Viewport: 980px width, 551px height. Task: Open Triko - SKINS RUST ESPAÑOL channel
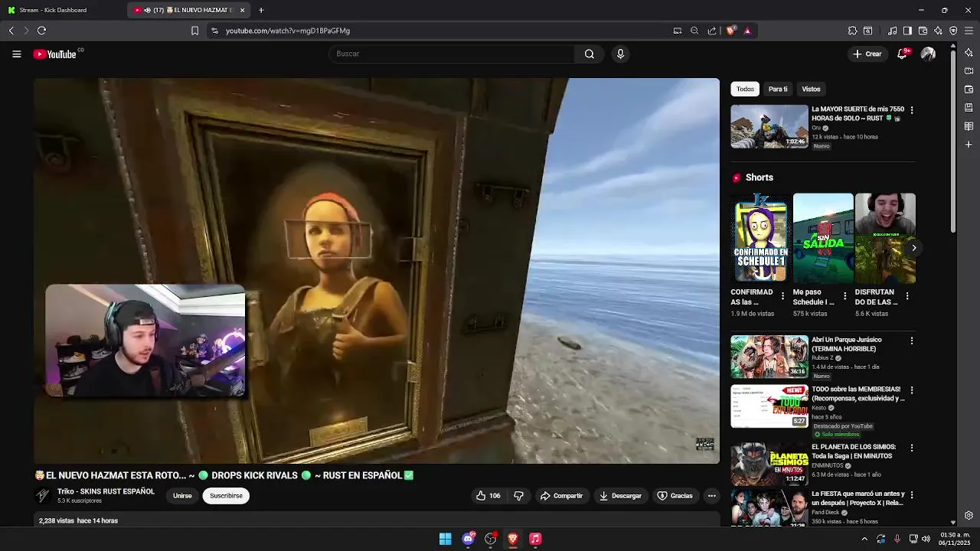click(106, 491)
